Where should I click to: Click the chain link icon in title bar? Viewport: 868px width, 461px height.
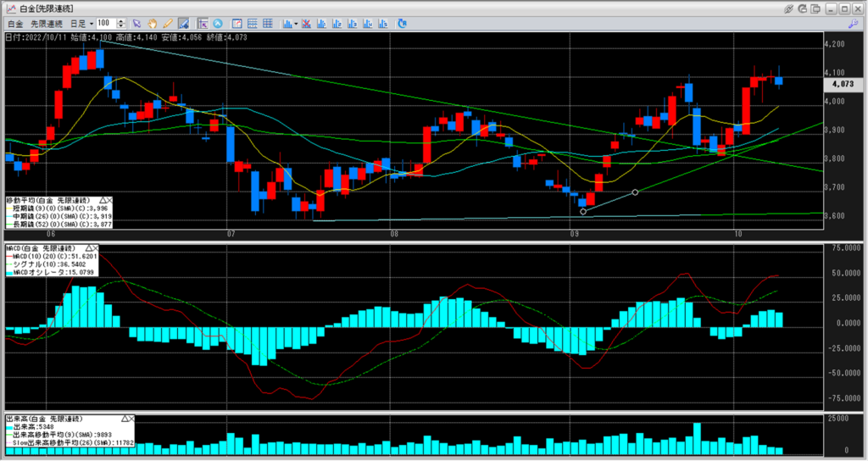[x=789, y=8]
